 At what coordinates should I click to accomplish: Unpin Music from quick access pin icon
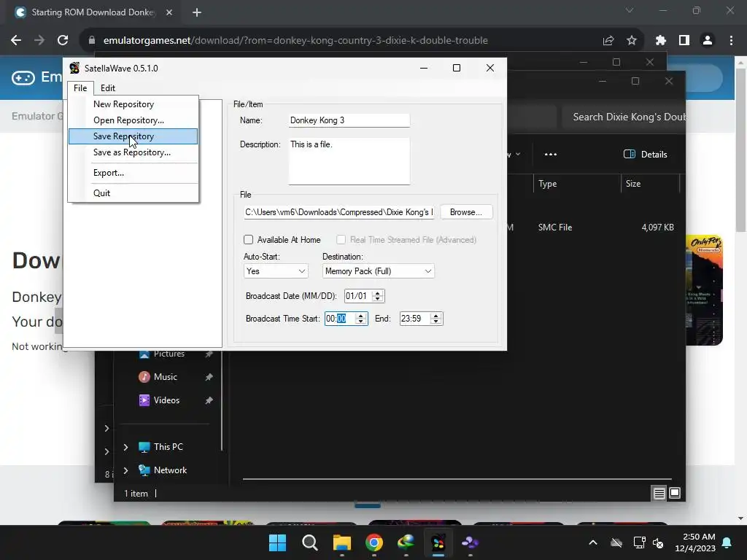(x=209, y=377)
